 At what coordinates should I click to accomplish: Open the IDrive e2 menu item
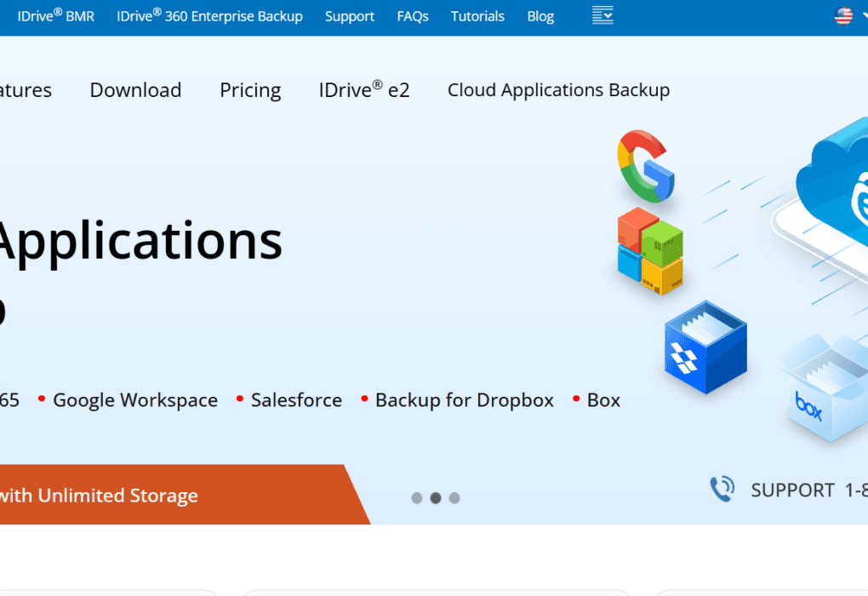364,89
